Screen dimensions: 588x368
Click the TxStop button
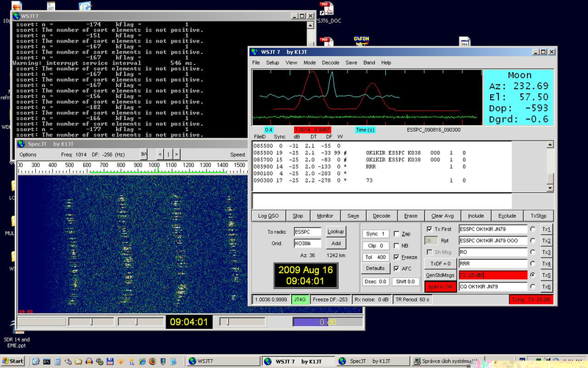tap(539, 216)
